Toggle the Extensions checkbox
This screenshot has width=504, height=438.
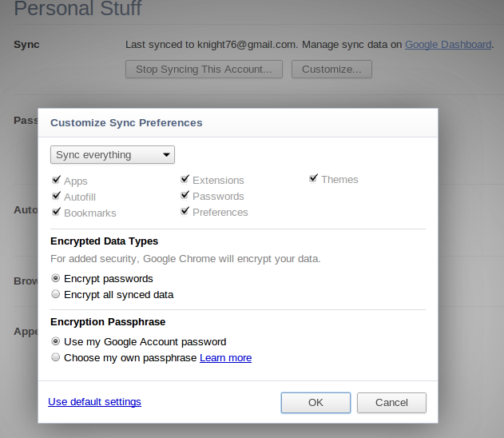point(185,179)
